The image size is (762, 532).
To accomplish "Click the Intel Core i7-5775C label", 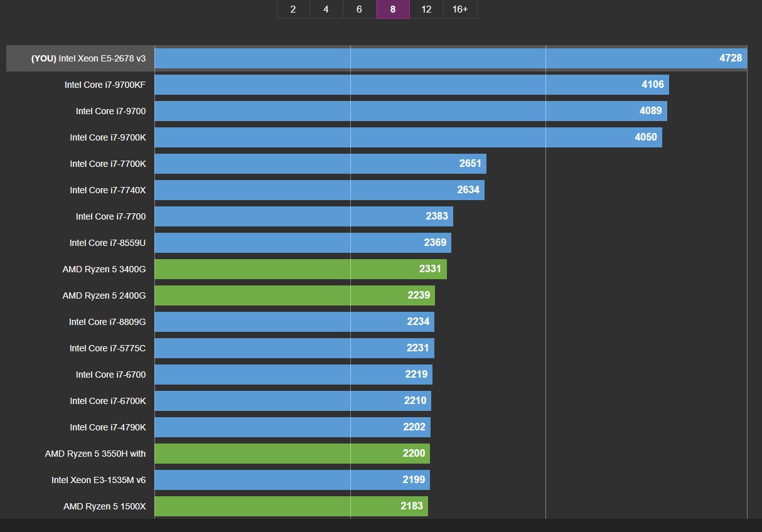I will (x=108, y=348).
